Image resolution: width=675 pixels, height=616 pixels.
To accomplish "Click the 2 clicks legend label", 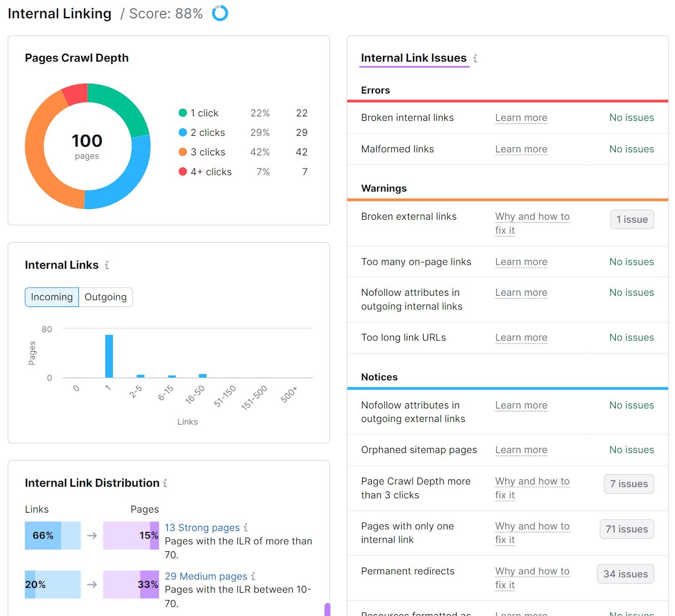I will click(x=208, y=133).
